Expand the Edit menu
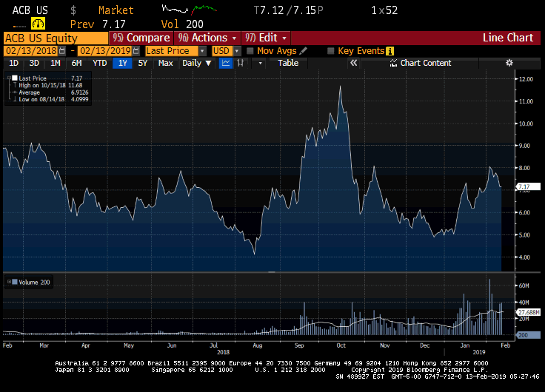This screenshot has width=545, height=392. tap(267, 38)
